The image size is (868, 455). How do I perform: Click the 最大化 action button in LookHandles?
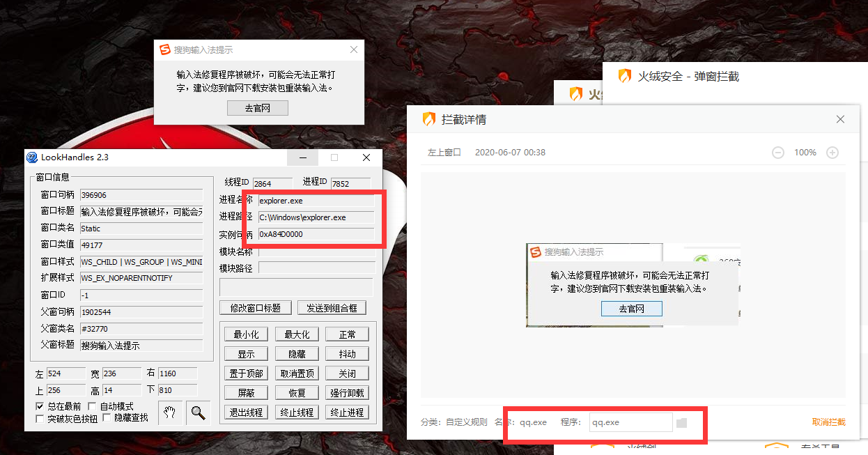297,334
